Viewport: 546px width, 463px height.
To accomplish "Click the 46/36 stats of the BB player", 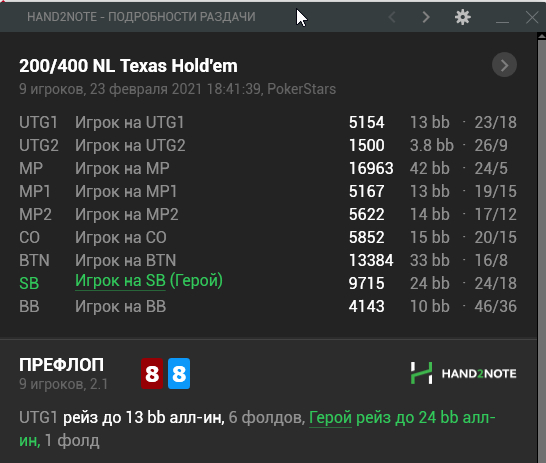I will [x=496, y=306].
